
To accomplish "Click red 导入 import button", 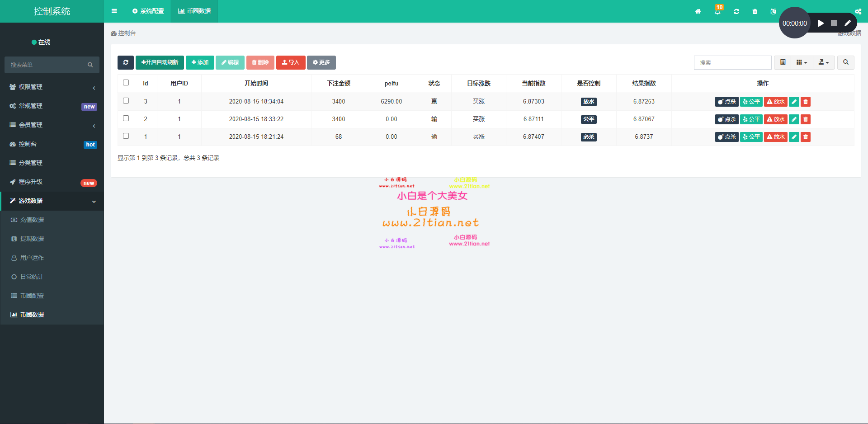I will point(291,62).
